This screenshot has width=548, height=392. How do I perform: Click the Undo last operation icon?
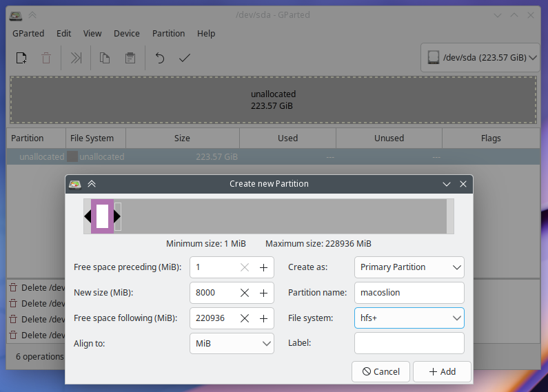tap(160, 58)
